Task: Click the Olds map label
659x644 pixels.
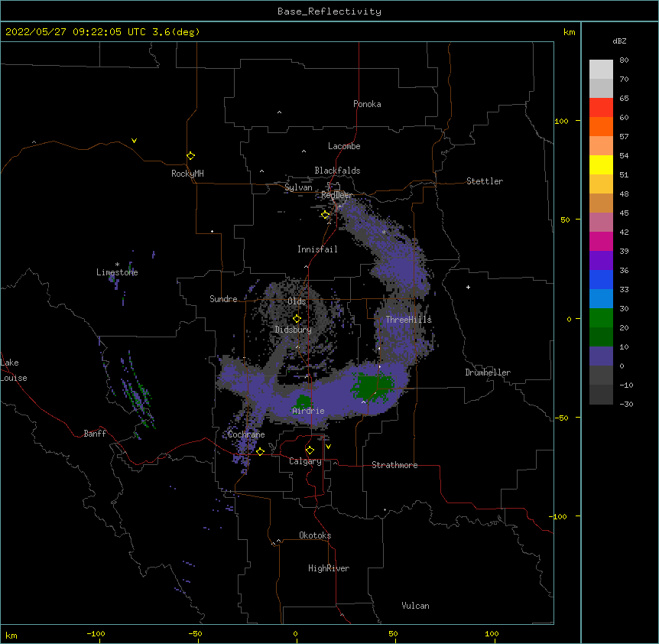Action: [x=297, y=301]
